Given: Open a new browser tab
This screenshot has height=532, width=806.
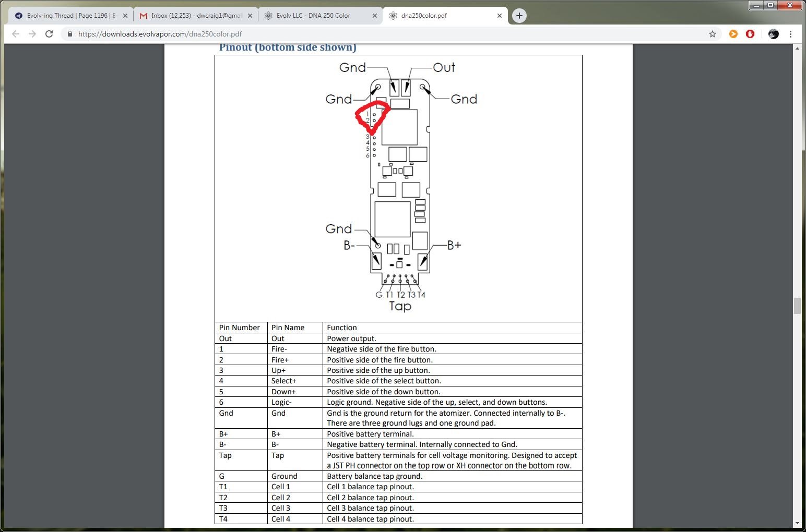Looking at the screenshot, I should pos(519,16).
